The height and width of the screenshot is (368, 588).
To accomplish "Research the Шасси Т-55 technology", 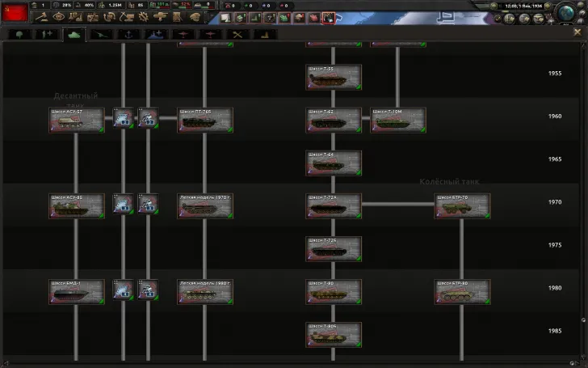I will coord(334,78).
